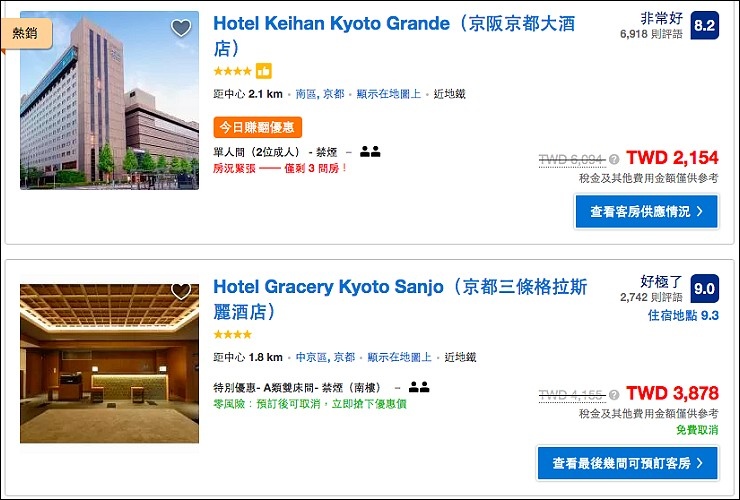The height and width of the screenshot is (500, 740).
Task: Click Hotel Keihan's four-star rating icons
Action: pos(233,71)
